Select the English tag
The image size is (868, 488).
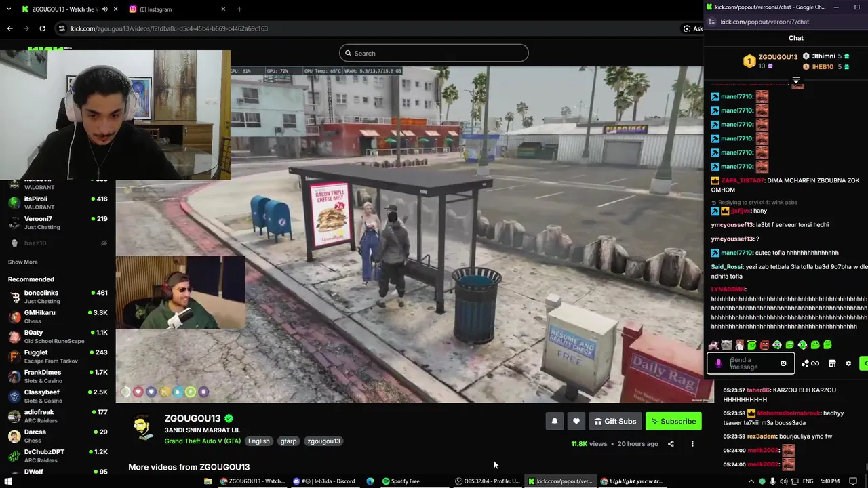pyautogui.click(x=258, y=441)
